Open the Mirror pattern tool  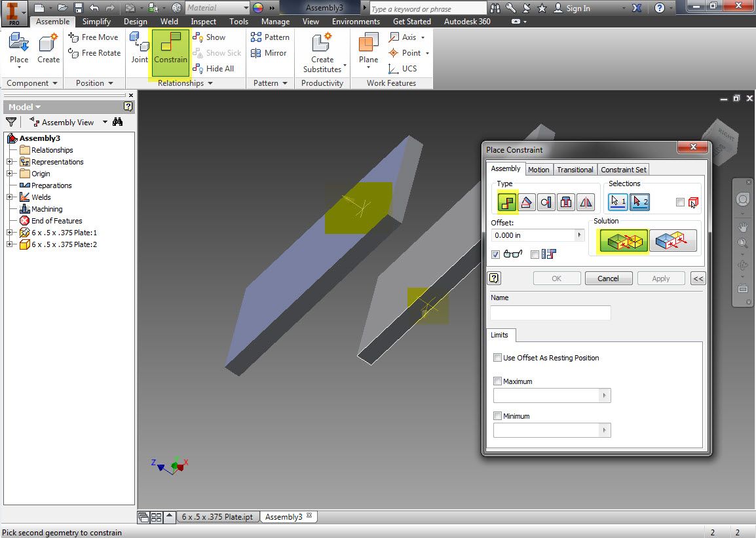pyautogui.click(x=271, y=52)
